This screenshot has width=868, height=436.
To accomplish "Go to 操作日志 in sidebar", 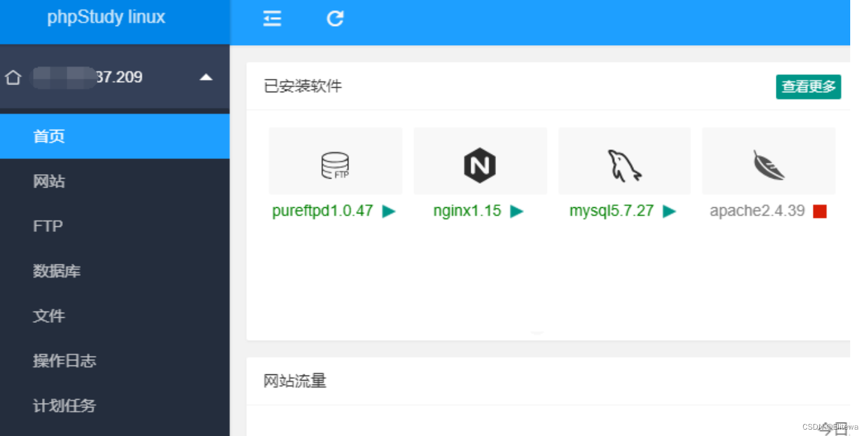I will (64, 361).
